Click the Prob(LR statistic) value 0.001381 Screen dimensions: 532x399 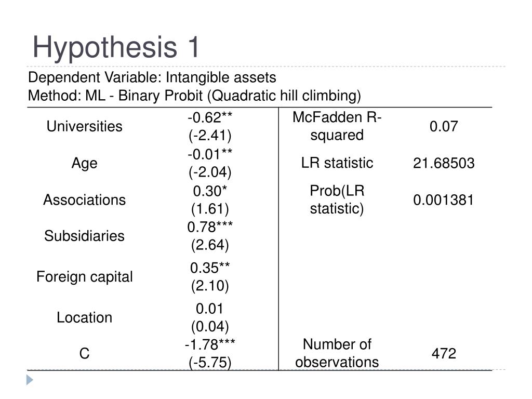[x=444, y=200]
